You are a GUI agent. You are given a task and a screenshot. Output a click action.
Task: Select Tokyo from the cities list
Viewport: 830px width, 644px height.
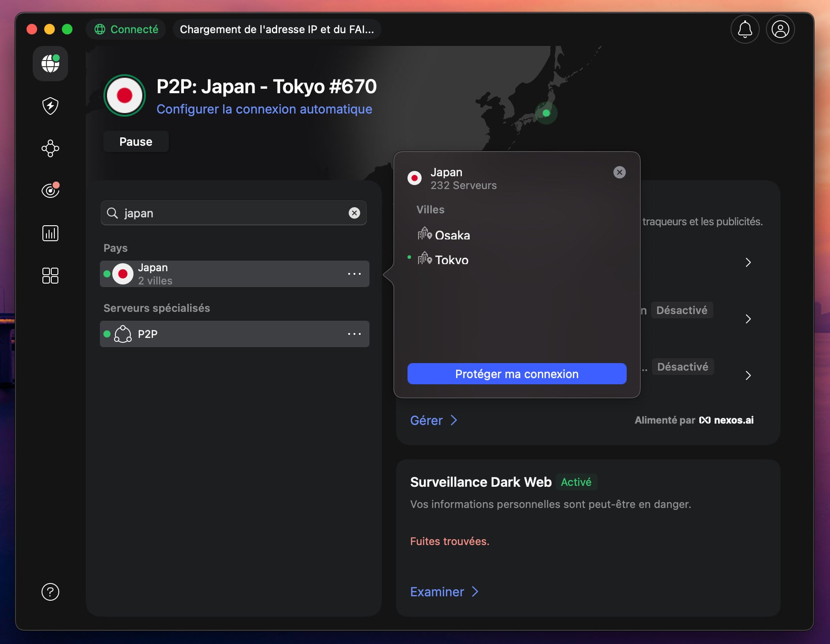[x=452, y=260]
